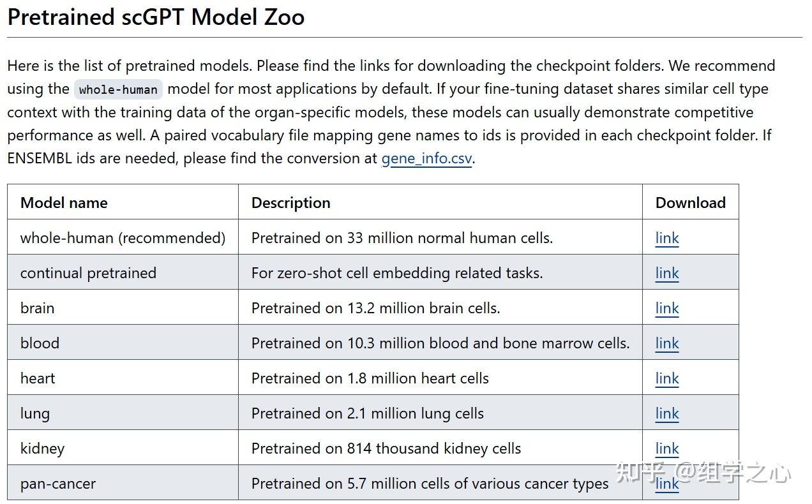The width and height of the screenshot is (812, 504).
Task: Click the continual pretrained model name cell
Action: point(88,273)
